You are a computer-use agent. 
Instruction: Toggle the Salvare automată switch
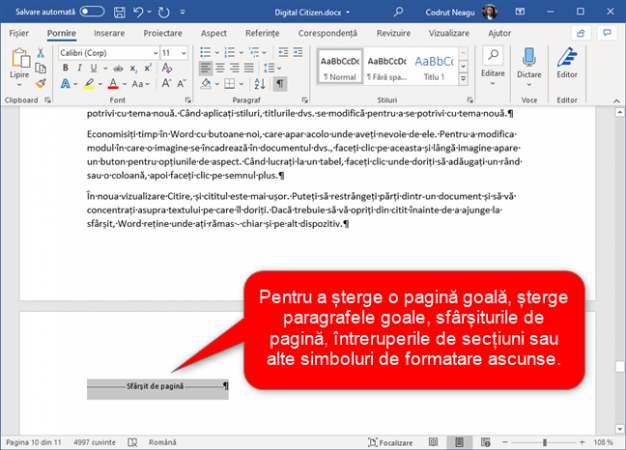[91, 12]
